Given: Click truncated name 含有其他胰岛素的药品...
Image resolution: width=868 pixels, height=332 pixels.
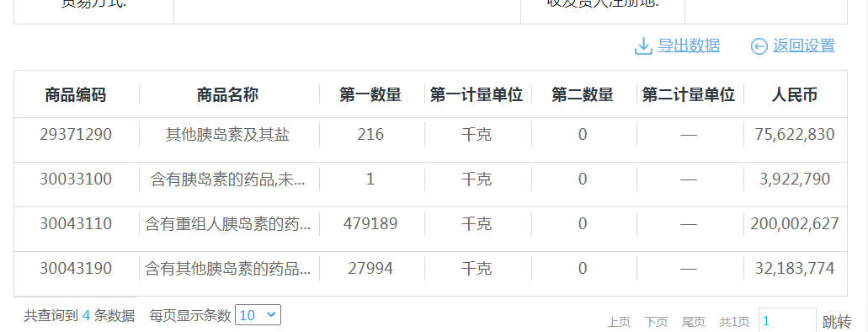Looking at the screenshot, I should (x=227, y=268).
